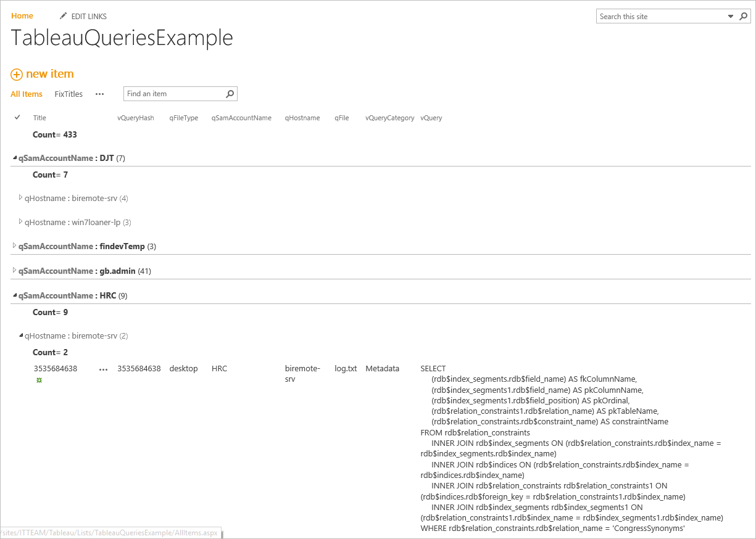Click the biremote-srv cell in the item row

point(302,374)
